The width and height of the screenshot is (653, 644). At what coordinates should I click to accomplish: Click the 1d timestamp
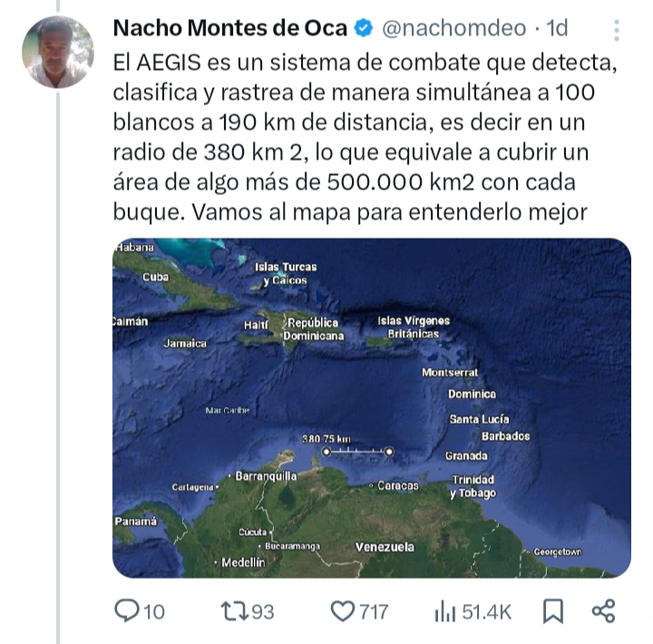[x=556, y=29]
